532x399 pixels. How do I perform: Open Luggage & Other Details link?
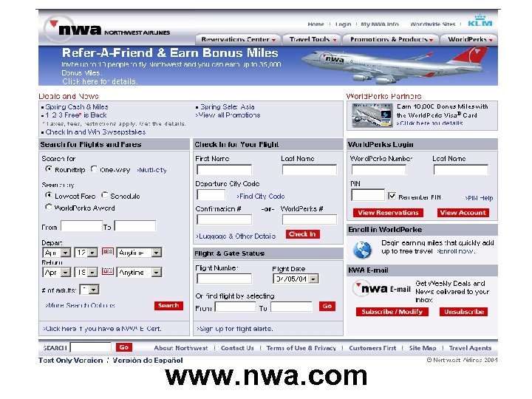click(x=236, y=236)
